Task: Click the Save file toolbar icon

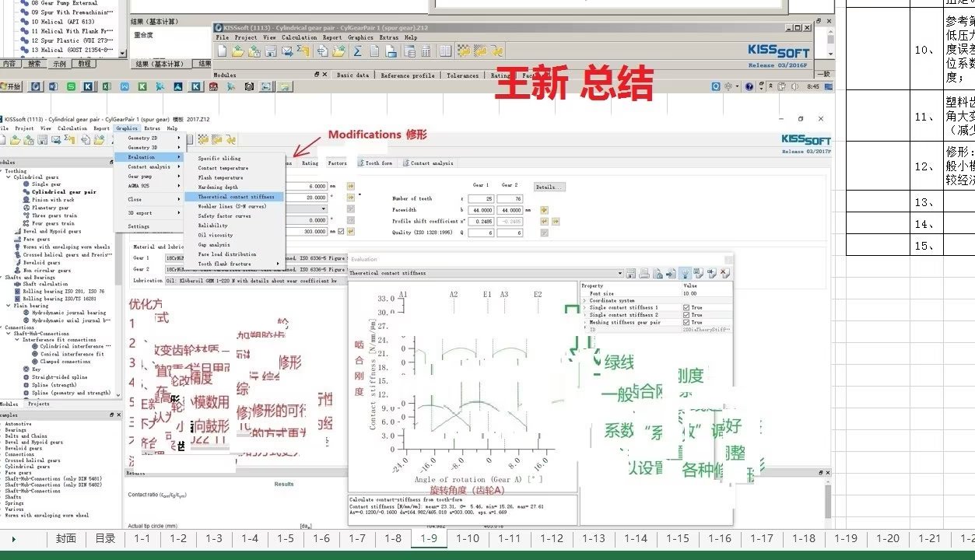Action: 43,139
